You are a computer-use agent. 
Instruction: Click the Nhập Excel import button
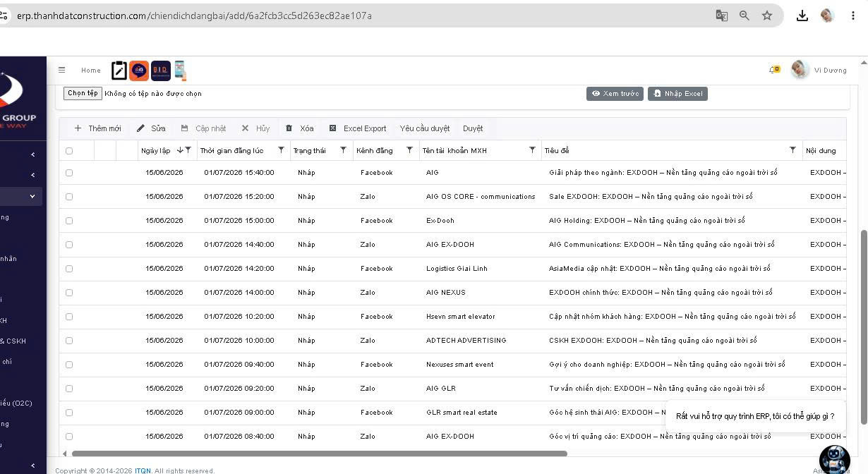click(677, 94)
